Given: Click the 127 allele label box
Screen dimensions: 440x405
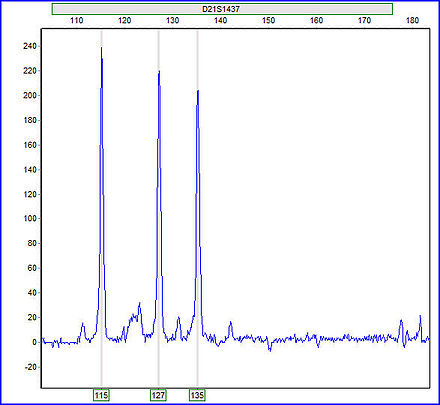Looking at the screenshot, I should coord(158,395).
